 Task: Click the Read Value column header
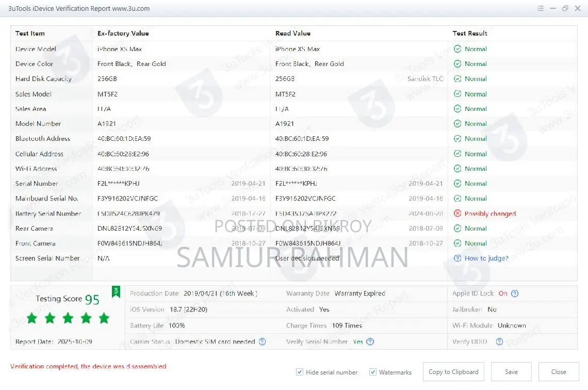pyautogui.click(x=293, y=34)
